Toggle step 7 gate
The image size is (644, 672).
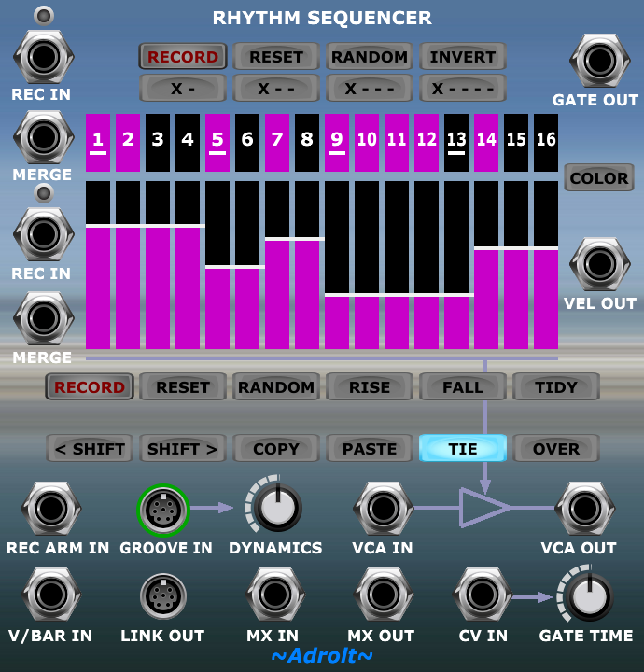pos(277,143)
